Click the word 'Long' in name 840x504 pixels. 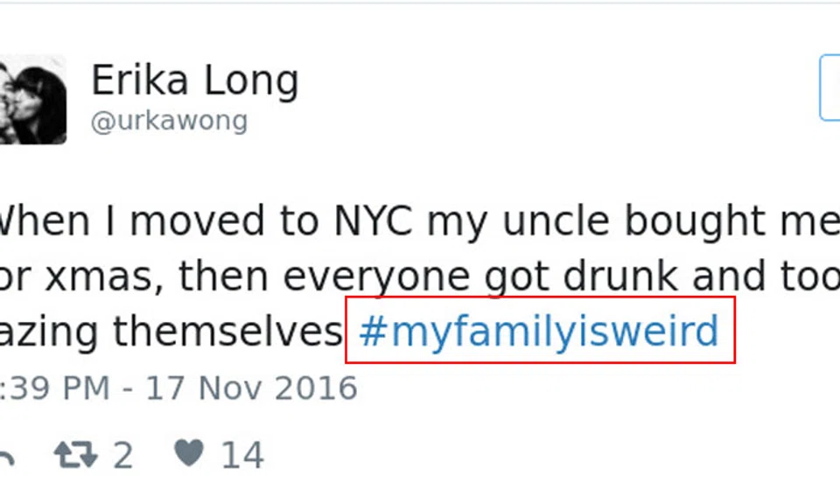coord(250,81)
